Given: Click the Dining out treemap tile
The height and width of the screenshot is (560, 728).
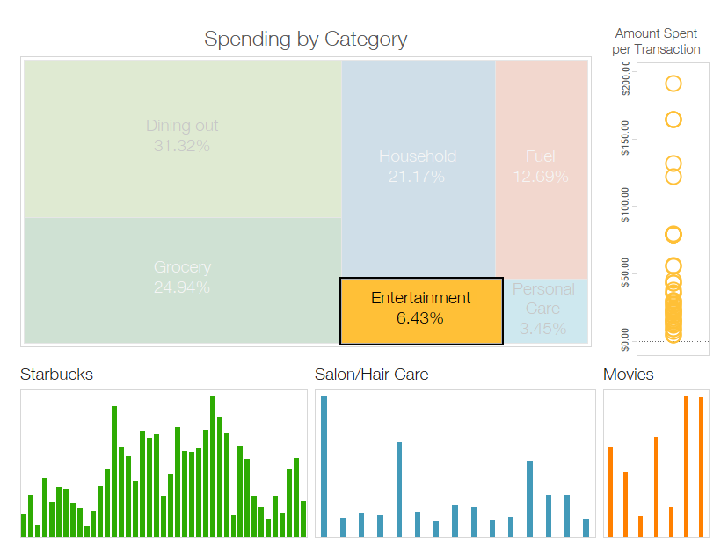Looking at the screenshot, I should (x=182, y=136).
